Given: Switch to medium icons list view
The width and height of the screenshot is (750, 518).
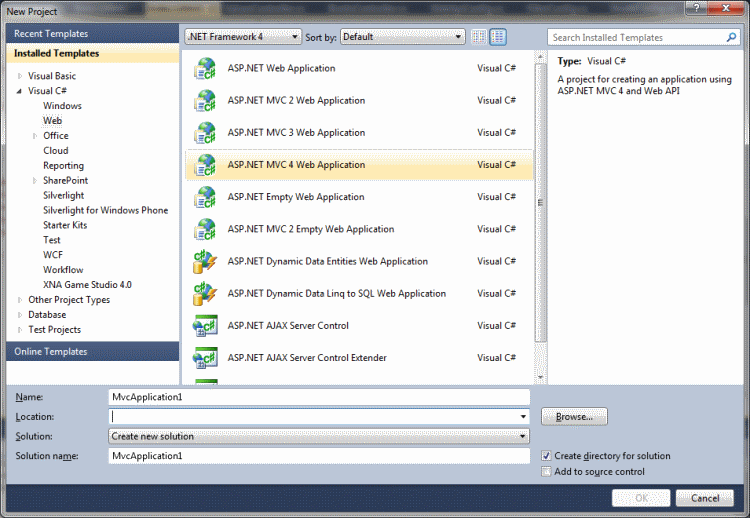Looking at the screenshot, I should (x=498, y=37).
